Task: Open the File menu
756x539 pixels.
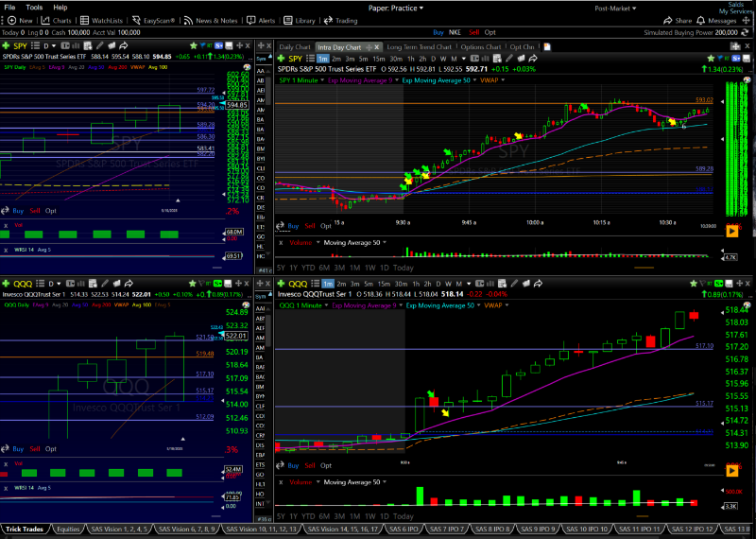Action: [9, 8]
